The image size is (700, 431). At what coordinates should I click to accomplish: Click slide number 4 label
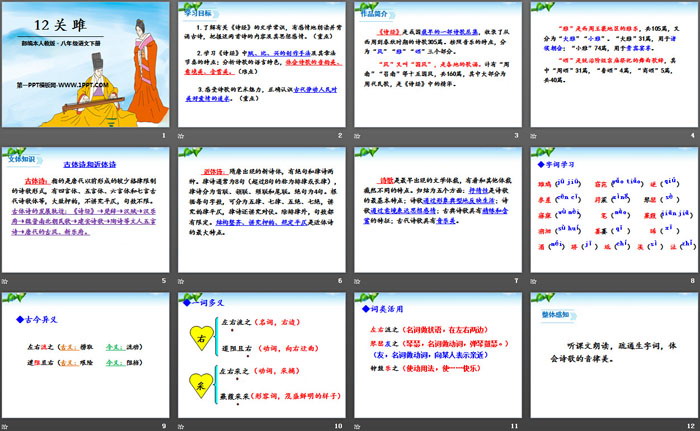coord(693,135)
